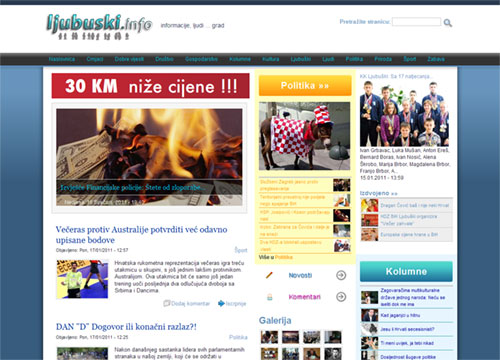Select Gospodarstvo in the navigation bar
The height and width of the screenshot is (360, 500).
(x=201, y=59)
